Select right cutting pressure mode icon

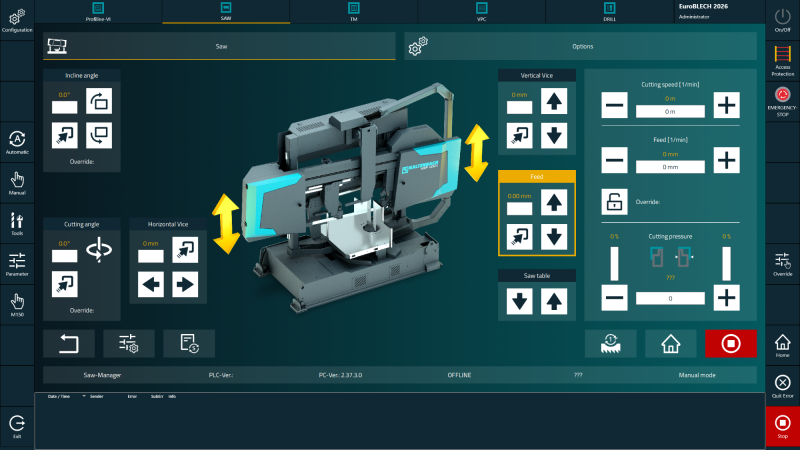(x=684, y=257)
